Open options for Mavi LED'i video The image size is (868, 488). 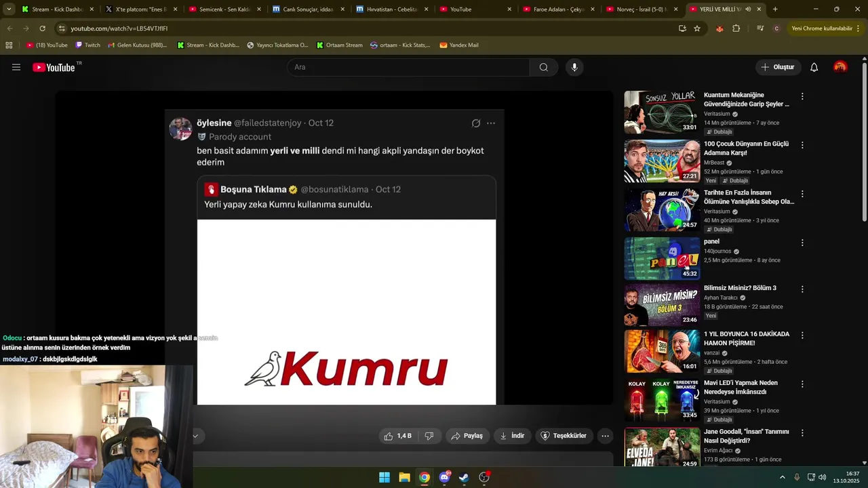(x=802, y=384)
